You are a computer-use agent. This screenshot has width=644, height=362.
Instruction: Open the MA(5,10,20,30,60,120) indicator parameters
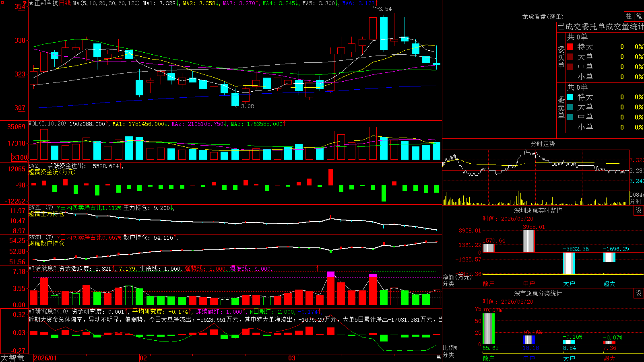click(106, 3)
